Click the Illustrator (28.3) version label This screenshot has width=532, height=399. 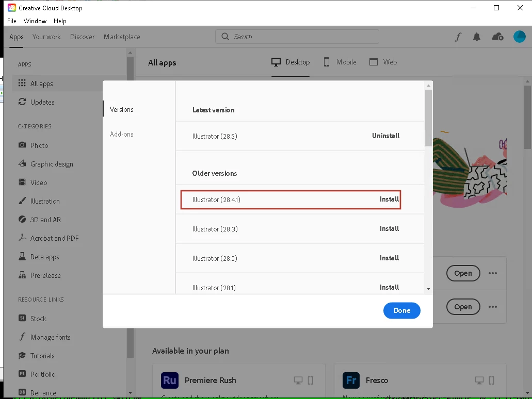(x=215, y=229)
